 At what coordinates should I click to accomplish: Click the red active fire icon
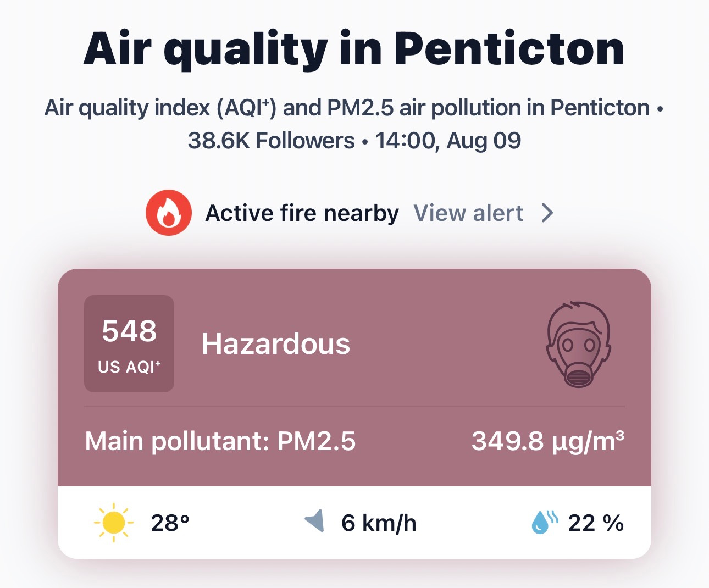coord(169,213)
